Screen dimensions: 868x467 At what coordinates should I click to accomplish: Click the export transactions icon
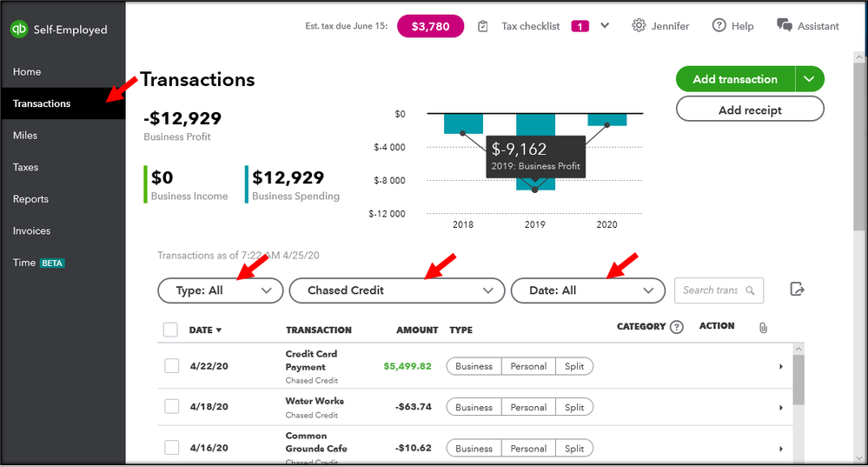[x=797, y=290]
